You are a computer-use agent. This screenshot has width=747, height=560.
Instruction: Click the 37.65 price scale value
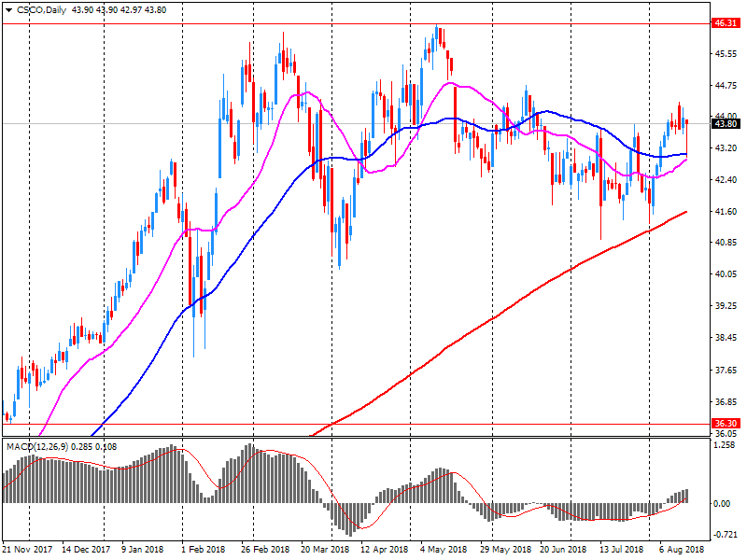(726, 370)
